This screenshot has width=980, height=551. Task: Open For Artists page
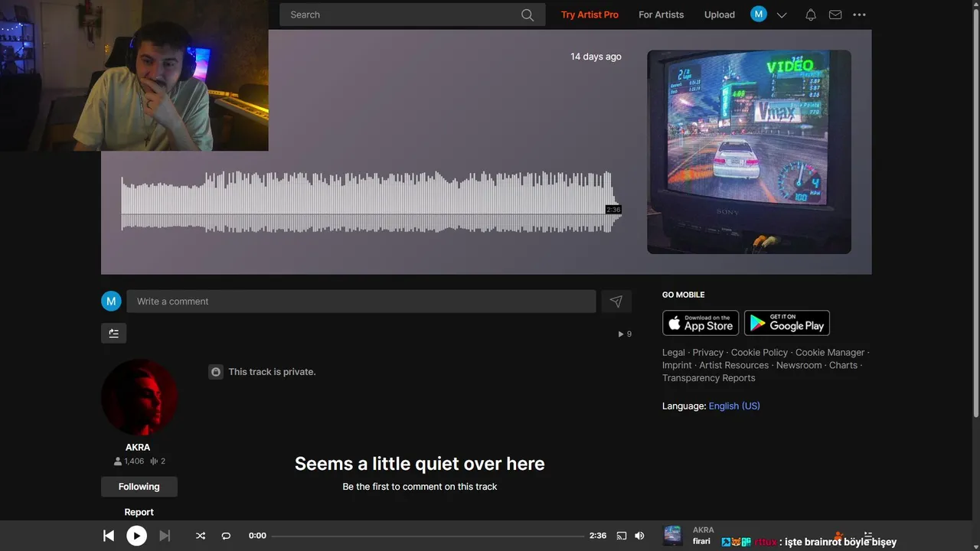[x=661, y=15]
